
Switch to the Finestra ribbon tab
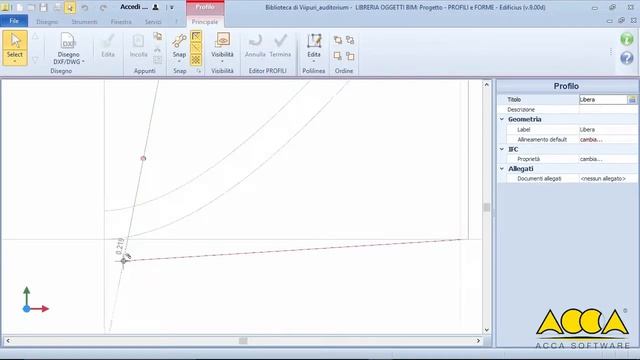[121, 22]
